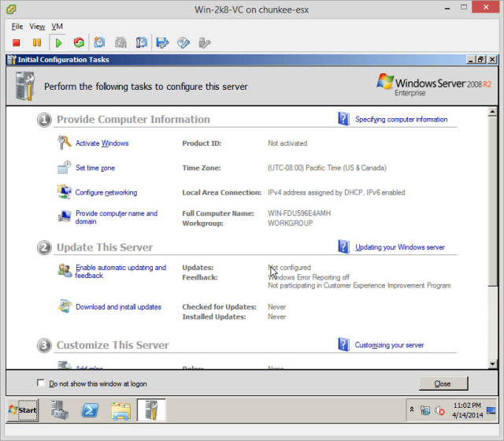Viewport: 504px width, 441px height.
Task: Click the scrollbar down arrow
Action: click(x=492, y=364)
